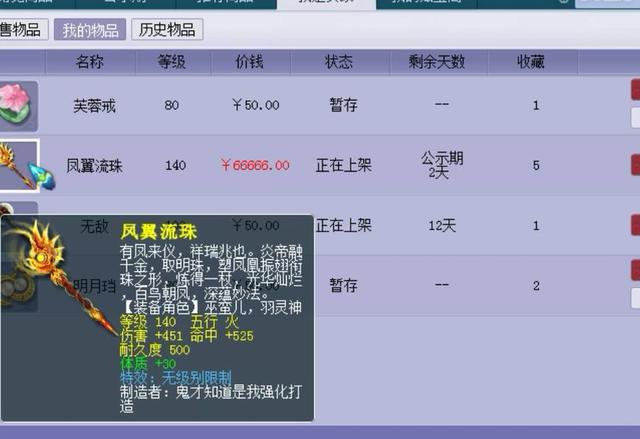Sort by the 收藏 column header
The image size is (640, 439).
point(531,62)
